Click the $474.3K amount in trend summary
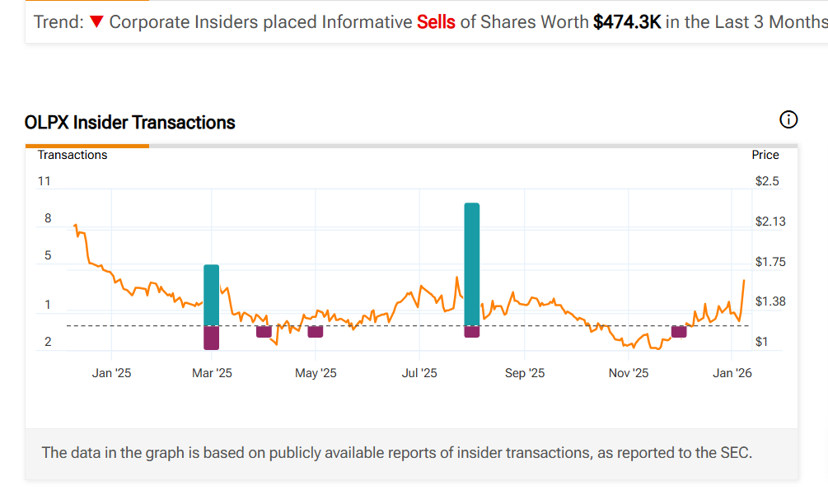 (x=627, y=22)
